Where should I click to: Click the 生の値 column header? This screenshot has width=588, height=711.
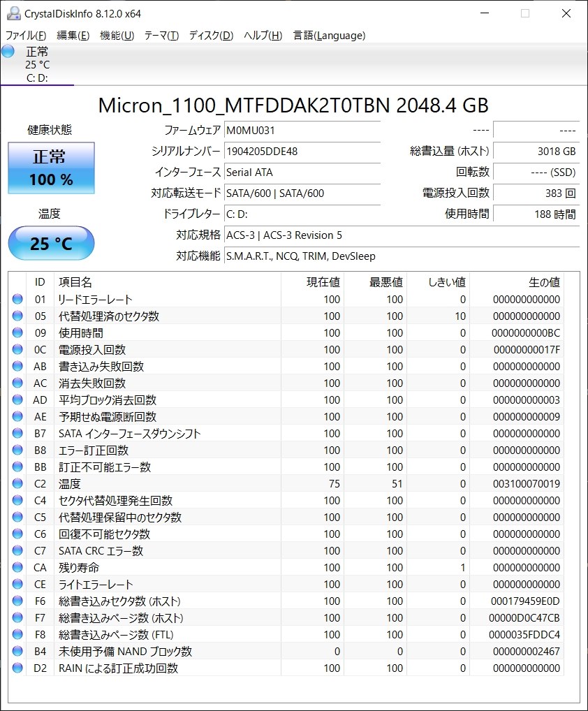517,282
